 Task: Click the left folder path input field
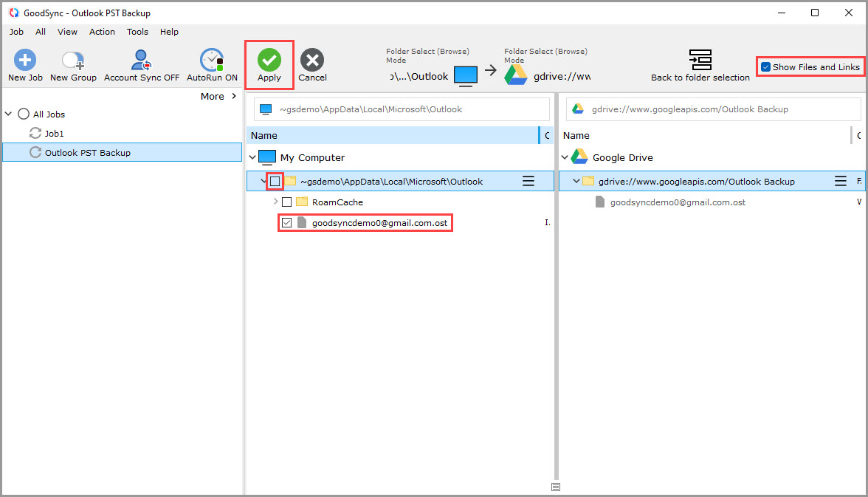(402, 109)
